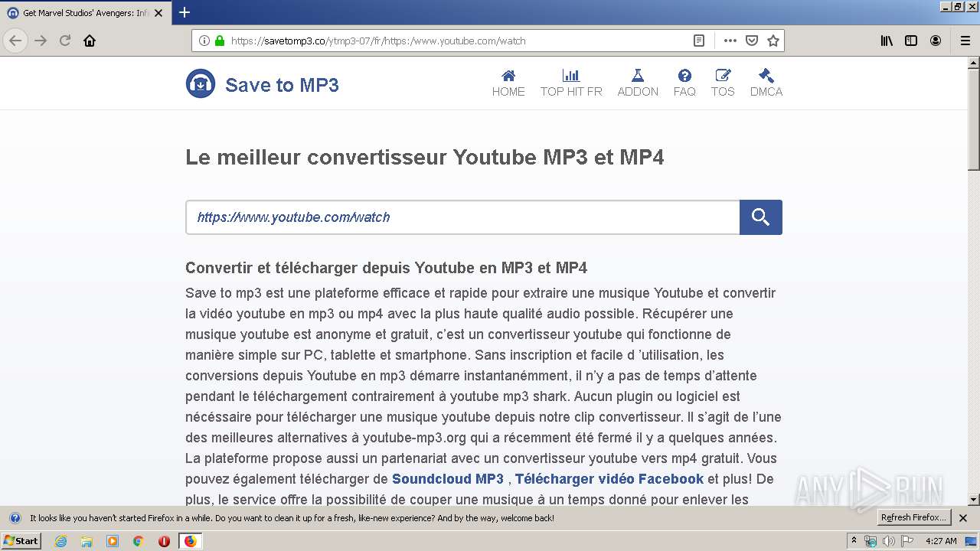Click the Refresh Firefox… button
Image resolution: width=980 pixels, height=551 pixels.
click(x=913, y=518)
